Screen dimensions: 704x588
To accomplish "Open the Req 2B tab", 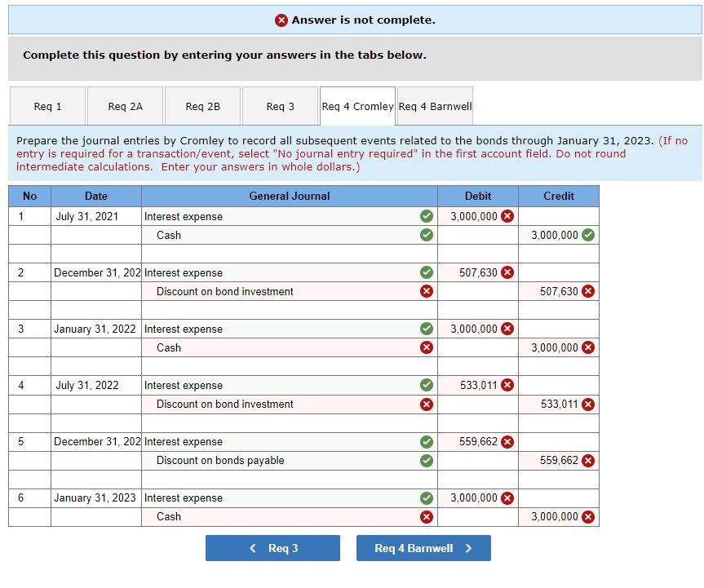I will point(201,105).
